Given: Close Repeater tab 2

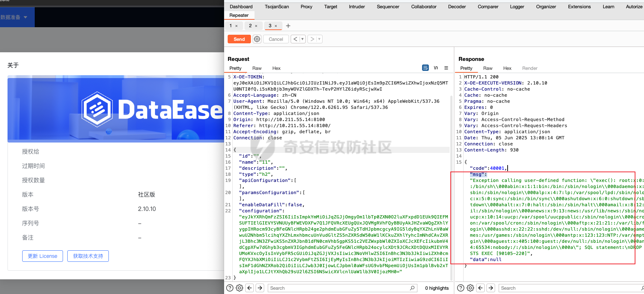Looking at the screenshot, I should pyautogui.click(x=256, y=26).
